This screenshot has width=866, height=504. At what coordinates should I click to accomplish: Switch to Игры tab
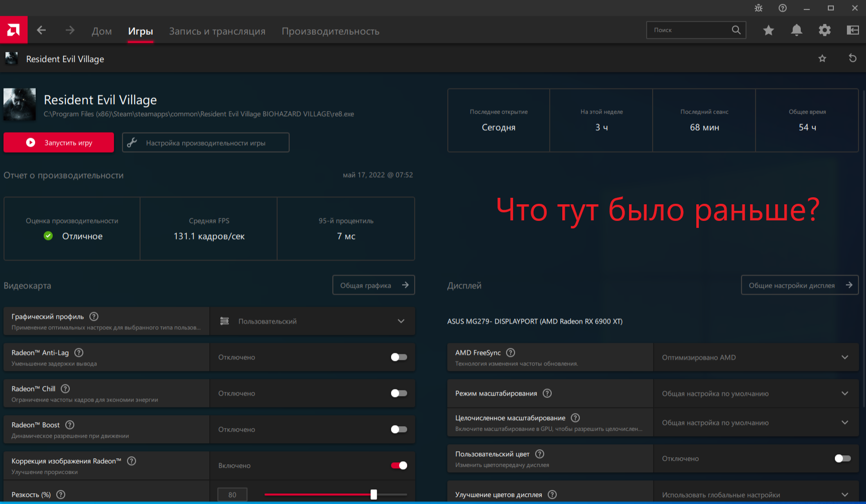pyautogui.click(x=141, y=31)
